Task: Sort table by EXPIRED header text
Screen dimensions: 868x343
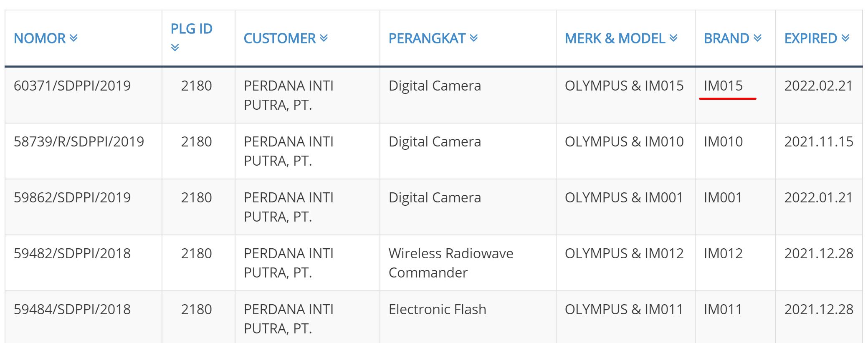Action: (810, 38)
